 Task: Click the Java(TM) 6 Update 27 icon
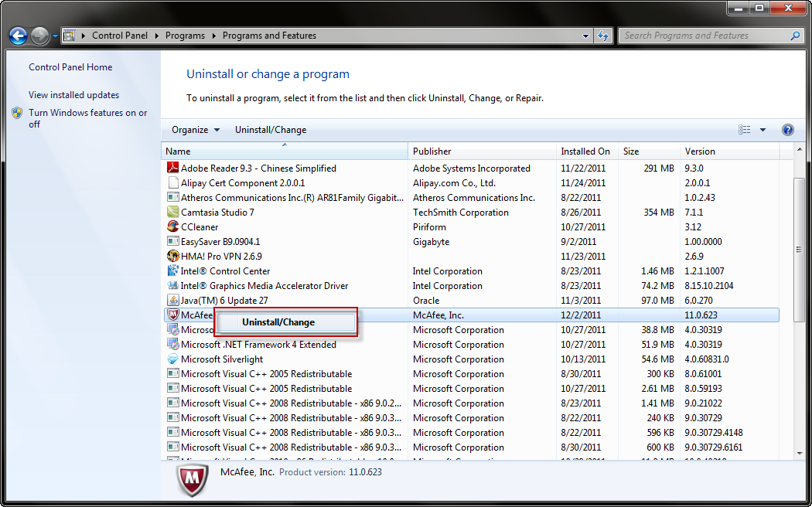click(173, 300)
